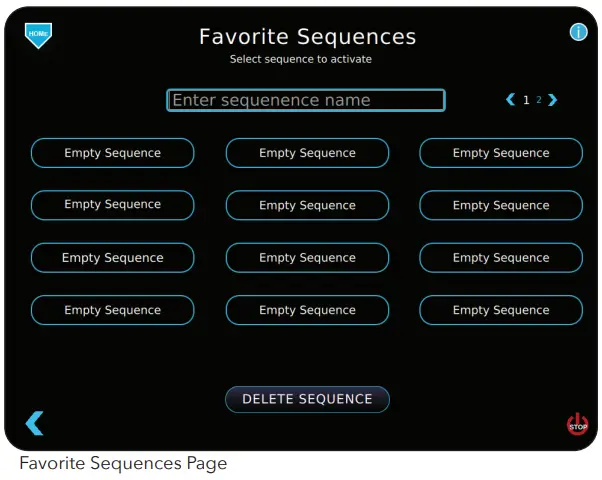The image size is (602, 480).
Task: Click the back arrow icon
Action: 35,423
